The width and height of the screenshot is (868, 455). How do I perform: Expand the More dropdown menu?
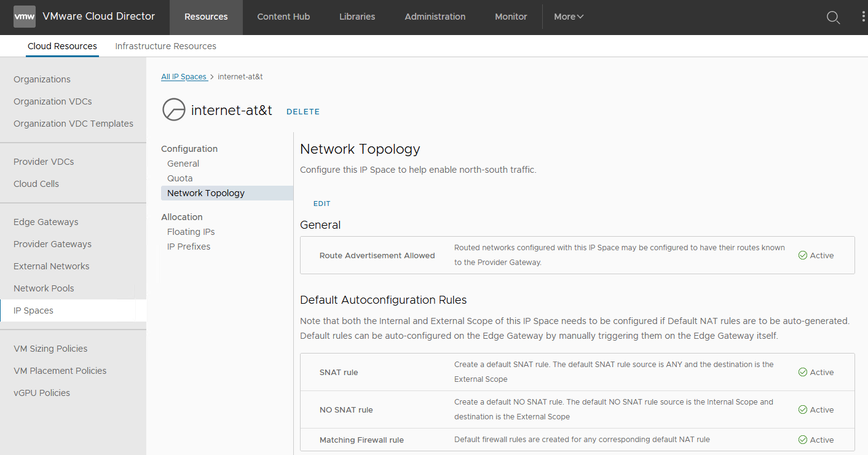click(x=568, y=17)
